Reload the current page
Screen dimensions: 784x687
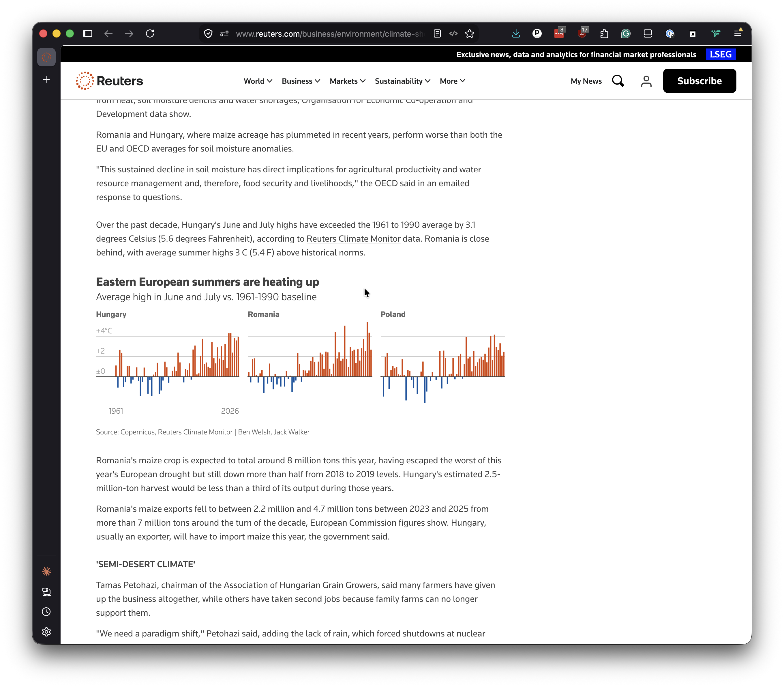pos(150,34)
